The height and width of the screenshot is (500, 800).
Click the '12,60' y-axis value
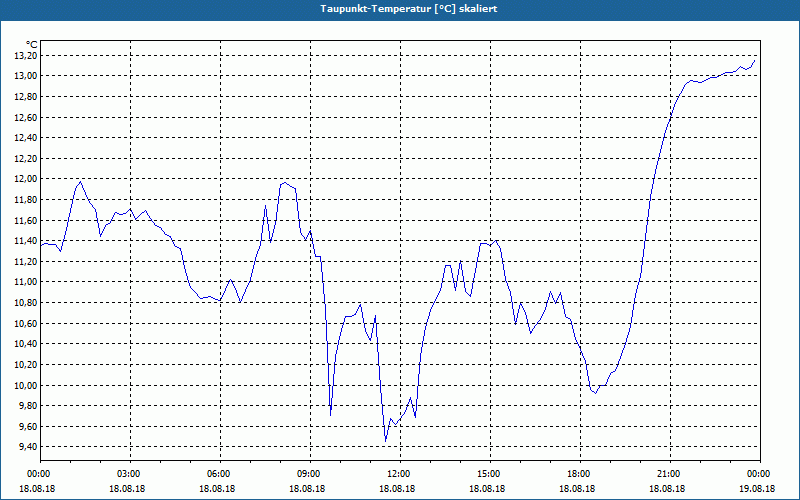(x=26, y=117)
